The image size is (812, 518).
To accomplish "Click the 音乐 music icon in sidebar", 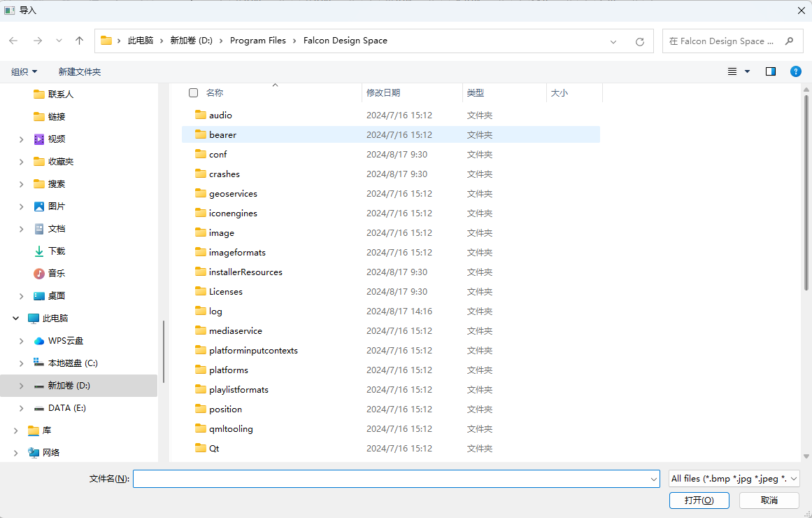I will (x=39, y=274).
